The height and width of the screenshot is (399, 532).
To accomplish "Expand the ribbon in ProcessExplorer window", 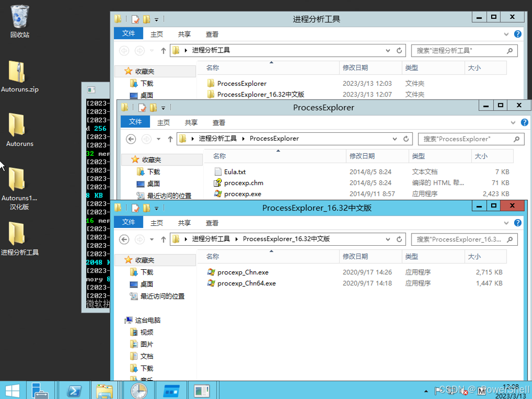I will (513, 122).
